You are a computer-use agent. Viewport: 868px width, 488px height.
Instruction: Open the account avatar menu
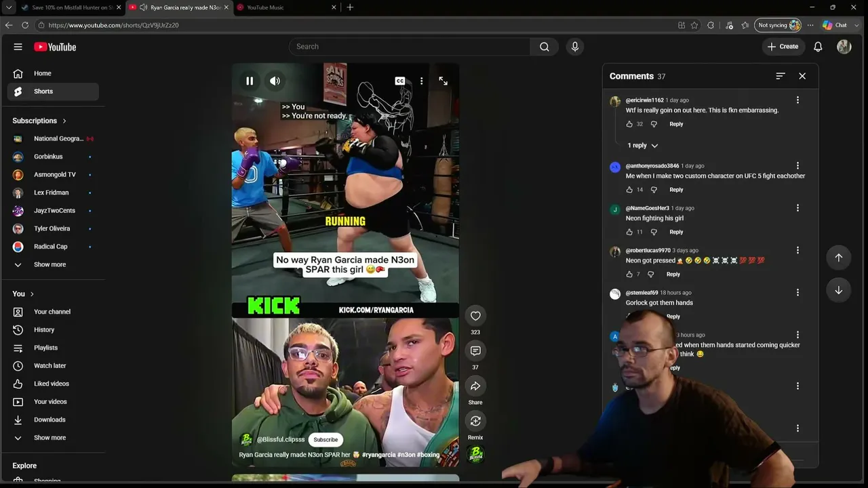click(844, 47)
